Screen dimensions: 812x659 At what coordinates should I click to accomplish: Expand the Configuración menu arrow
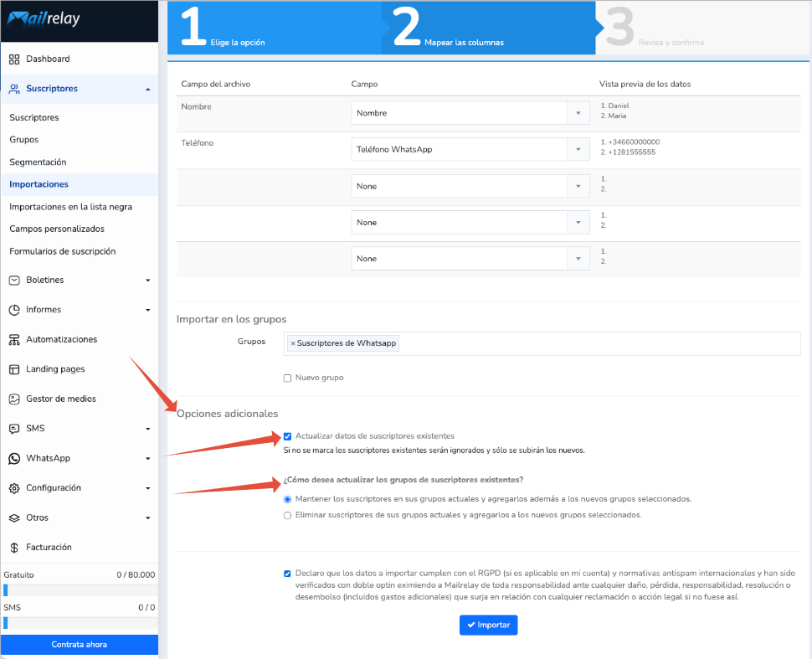[x=148, y=488]
